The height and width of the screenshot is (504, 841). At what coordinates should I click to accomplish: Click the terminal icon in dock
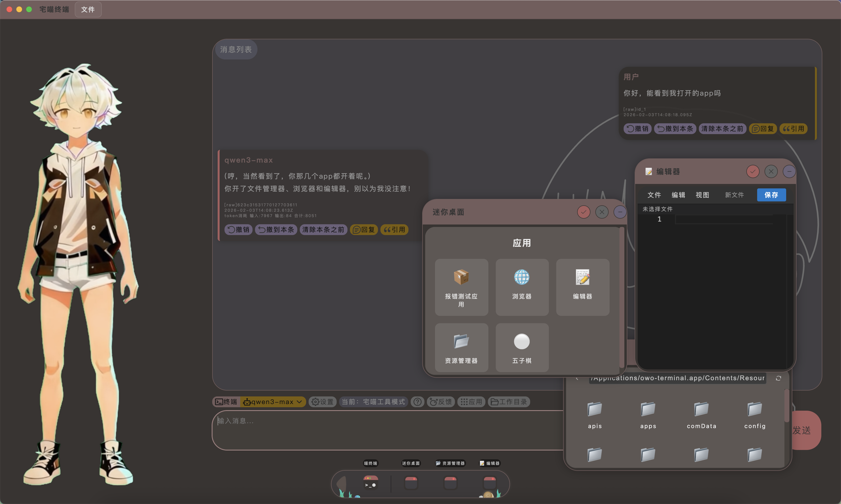point(371,483)
